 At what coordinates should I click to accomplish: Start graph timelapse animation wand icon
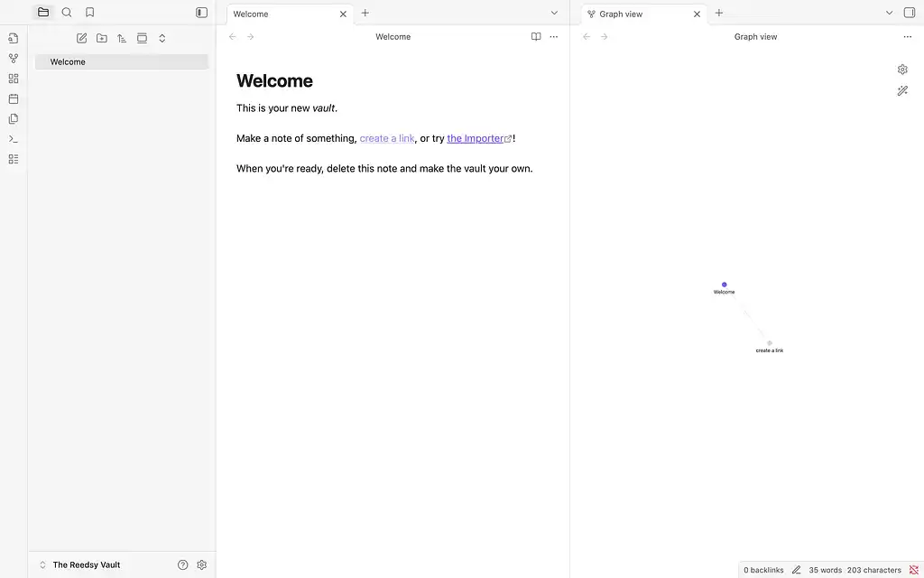[902, 91]
